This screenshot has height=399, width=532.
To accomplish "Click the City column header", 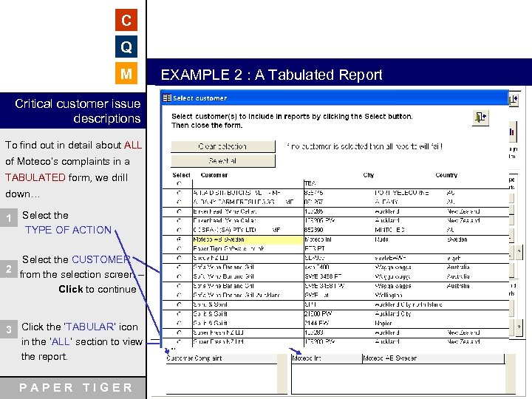I will tap(369, 175).
